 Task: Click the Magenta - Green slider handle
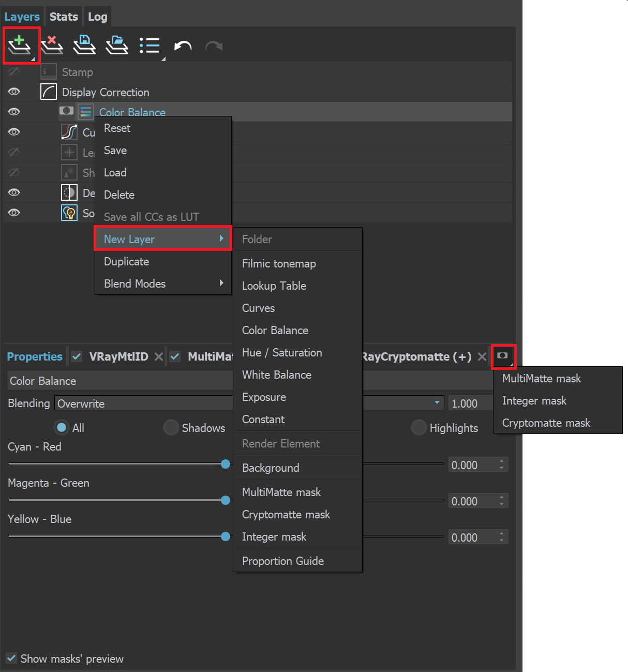point(226,500)
